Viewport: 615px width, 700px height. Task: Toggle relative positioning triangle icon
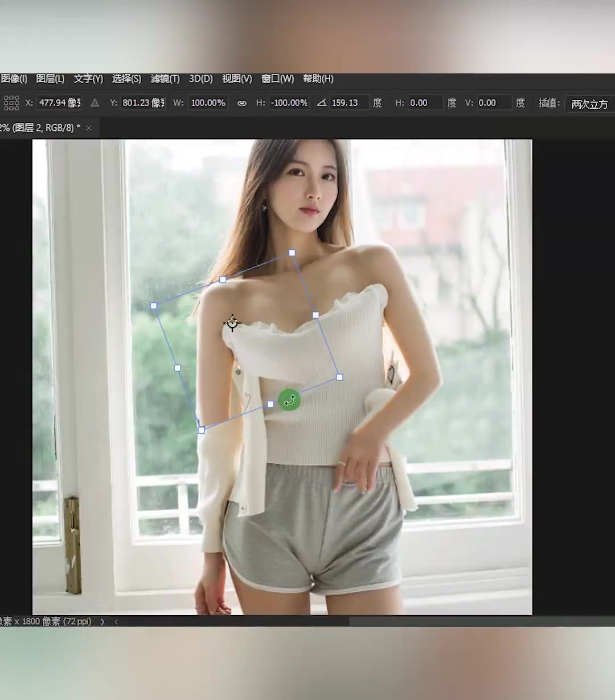coord(95,103)
